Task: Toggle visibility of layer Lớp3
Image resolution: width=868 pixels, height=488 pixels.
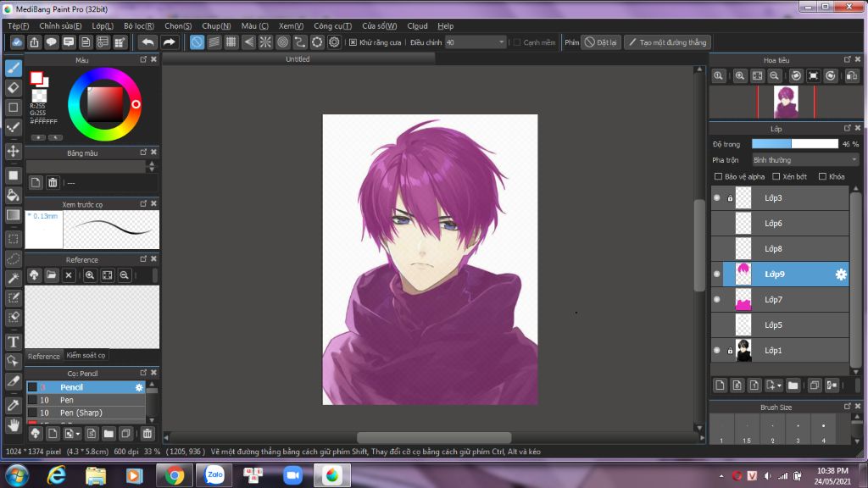Action: [717, 198]
